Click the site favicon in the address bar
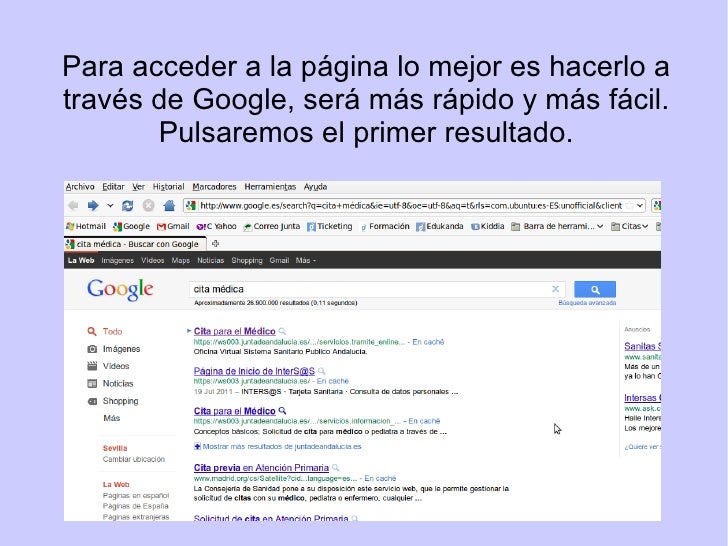This screenshot has width=728, height=546. [190, 205]
